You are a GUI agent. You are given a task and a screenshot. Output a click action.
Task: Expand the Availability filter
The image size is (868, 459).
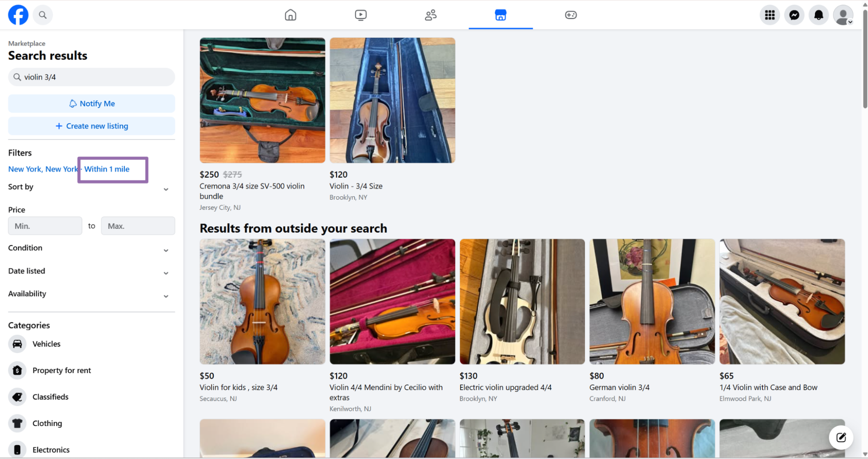click(x=89, y=294)
